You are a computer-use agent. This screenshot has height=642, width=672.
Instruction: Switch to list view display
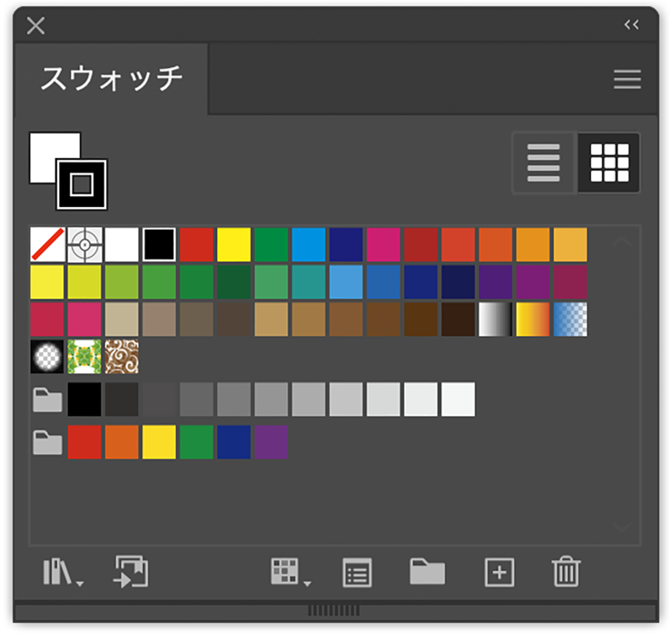(544, 163)
